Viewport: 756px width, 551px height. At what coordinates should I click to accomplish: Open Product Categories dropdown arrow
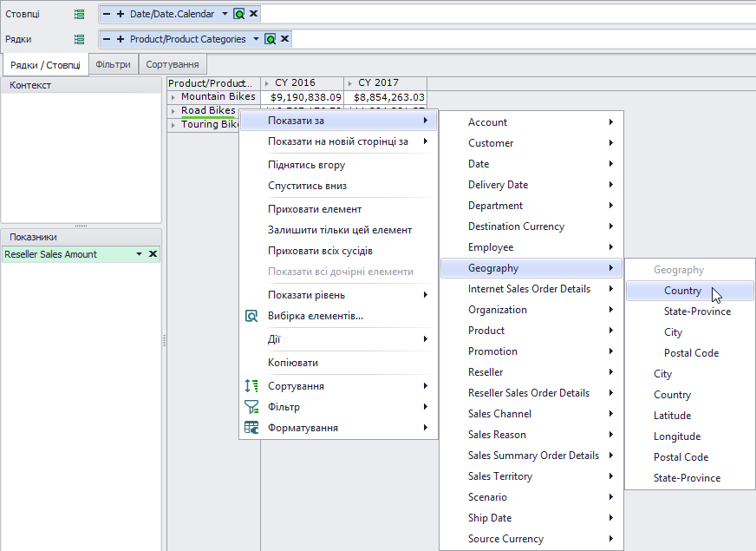256,39
